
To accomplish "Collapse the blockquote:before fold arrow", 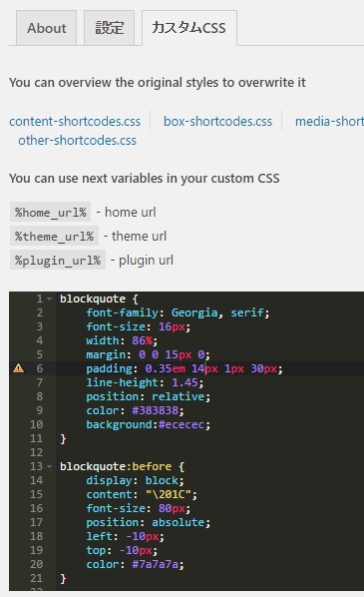I will coord(50,466).
